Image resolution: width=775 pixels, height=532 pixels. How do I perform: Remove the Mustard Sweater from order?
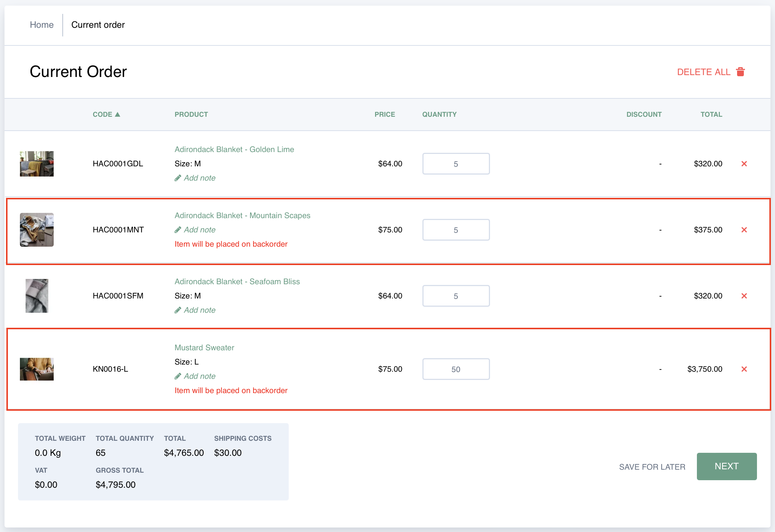point(744,369)
